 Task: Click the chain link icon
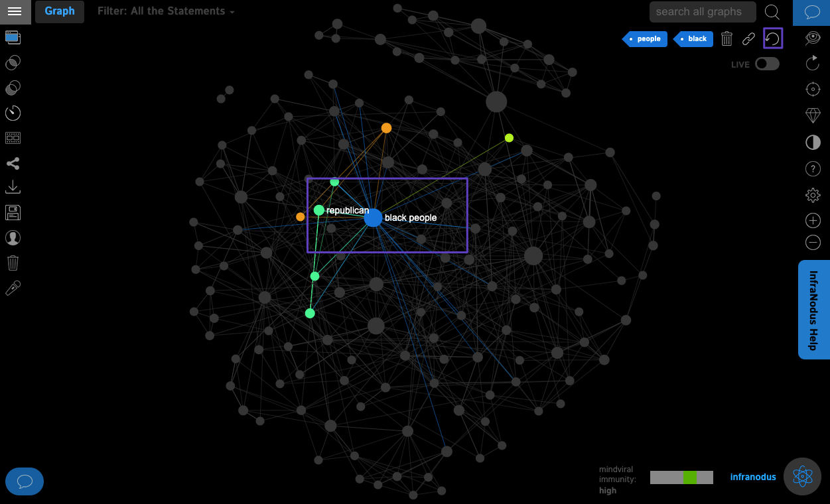coord(748,39)
